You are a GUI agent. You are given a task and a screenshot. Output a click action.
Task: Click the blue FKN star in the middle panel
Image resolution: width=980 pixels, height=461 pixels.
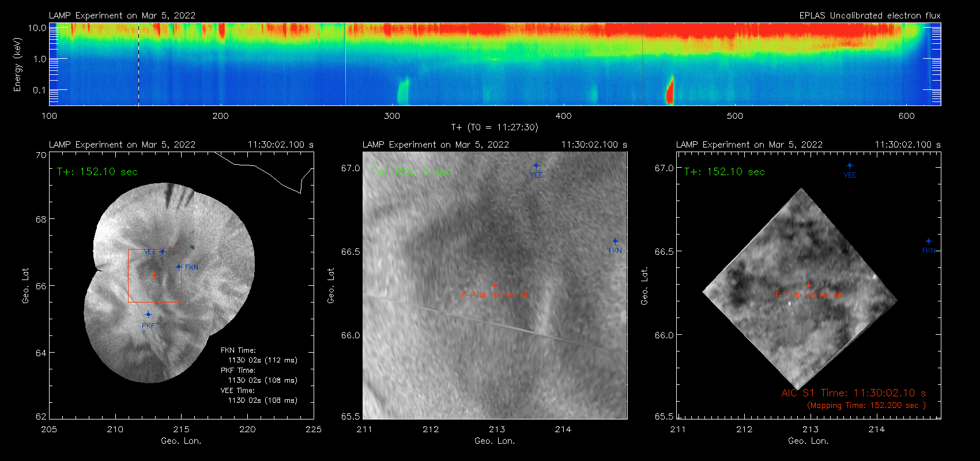[615, 241]
